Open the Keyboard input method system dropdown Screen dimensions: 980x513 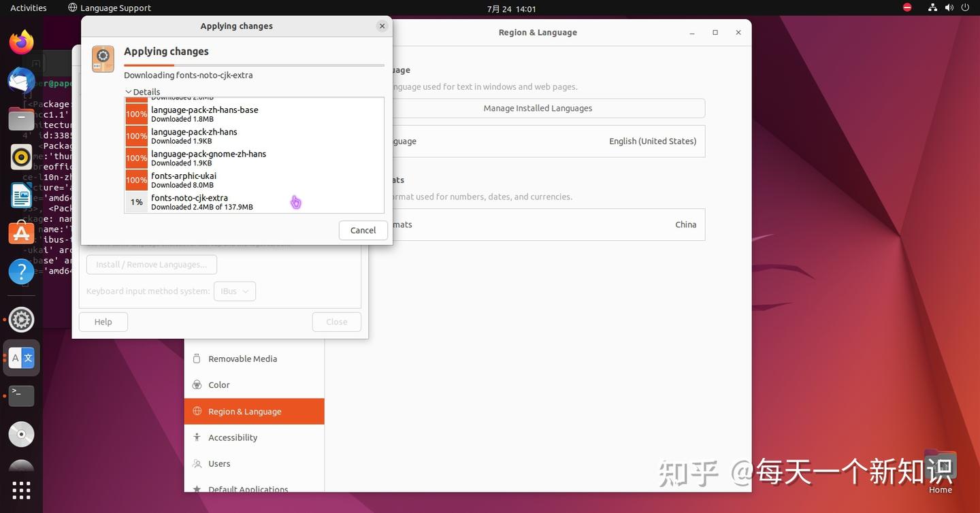click(234, 291)
